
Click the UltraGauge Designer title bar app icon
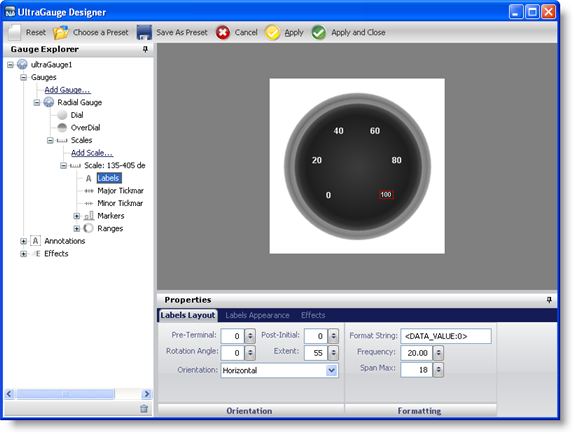pyautogui.click(x=10, y=12)
